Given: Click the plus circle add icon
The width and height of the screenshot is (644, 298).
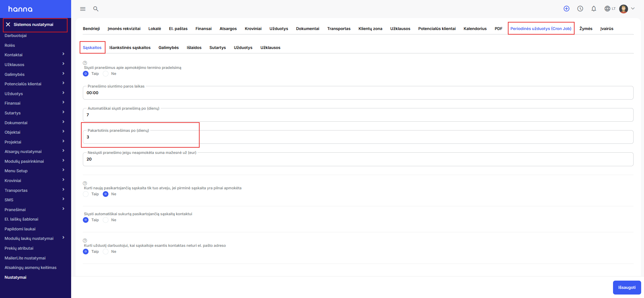Looking at the screenshot, I should [x=567, y=9].
